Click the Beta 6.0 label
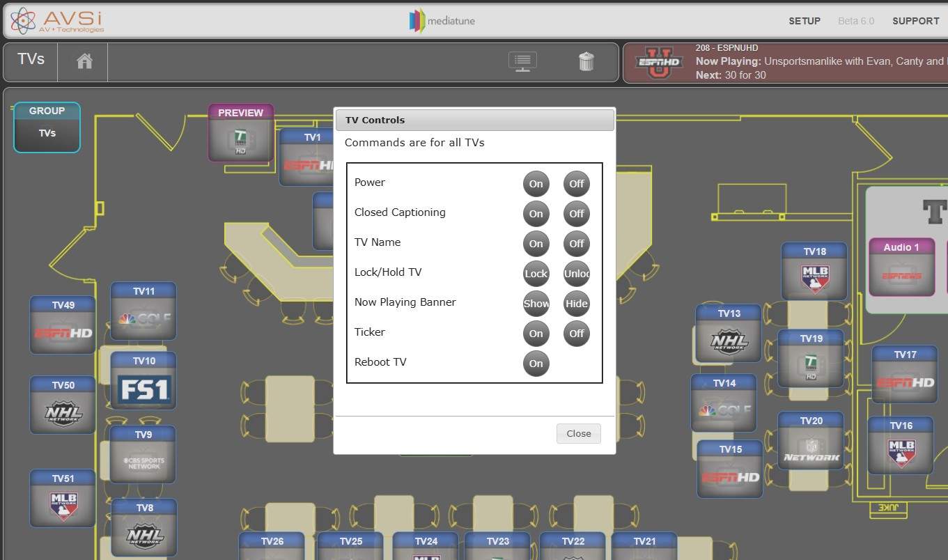The image size is (948, 560). (856, 21)
